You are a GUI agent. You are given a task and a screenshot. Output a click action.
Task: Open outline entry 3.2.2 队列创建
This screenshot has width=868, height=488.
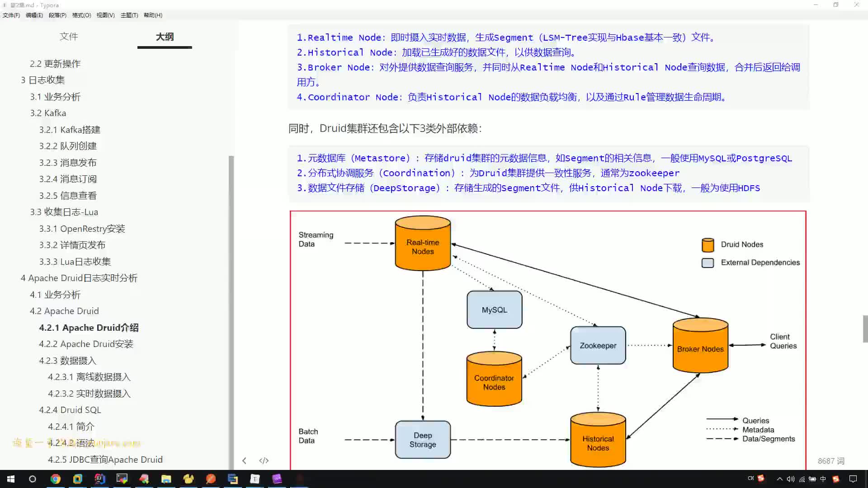pos(68,146)
